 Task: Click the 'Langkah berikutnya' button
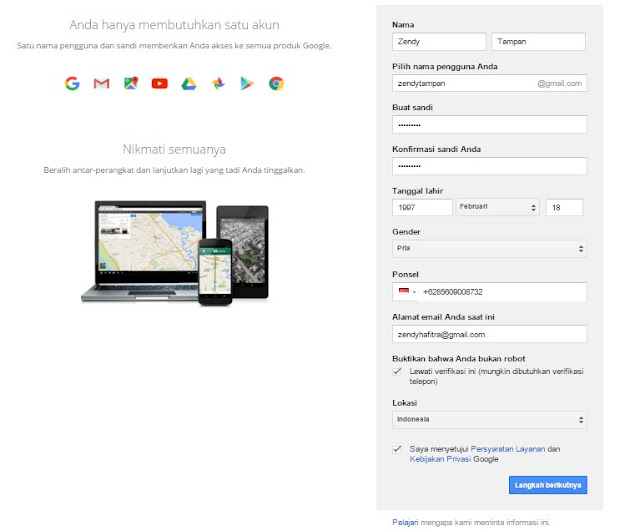click(x=548, y=485)
